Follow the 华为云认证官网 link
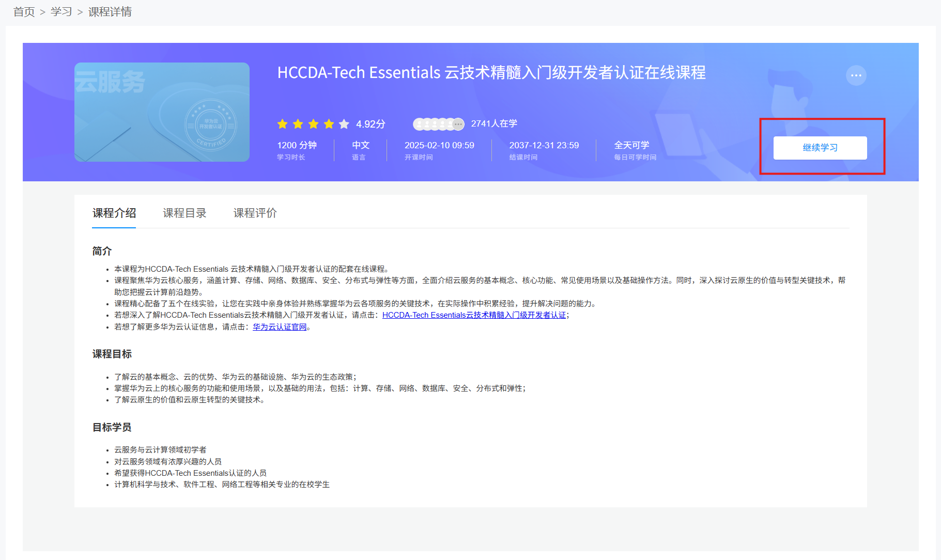Image resolution: width=941 pixels, height=560 pixels. (280, 327)
